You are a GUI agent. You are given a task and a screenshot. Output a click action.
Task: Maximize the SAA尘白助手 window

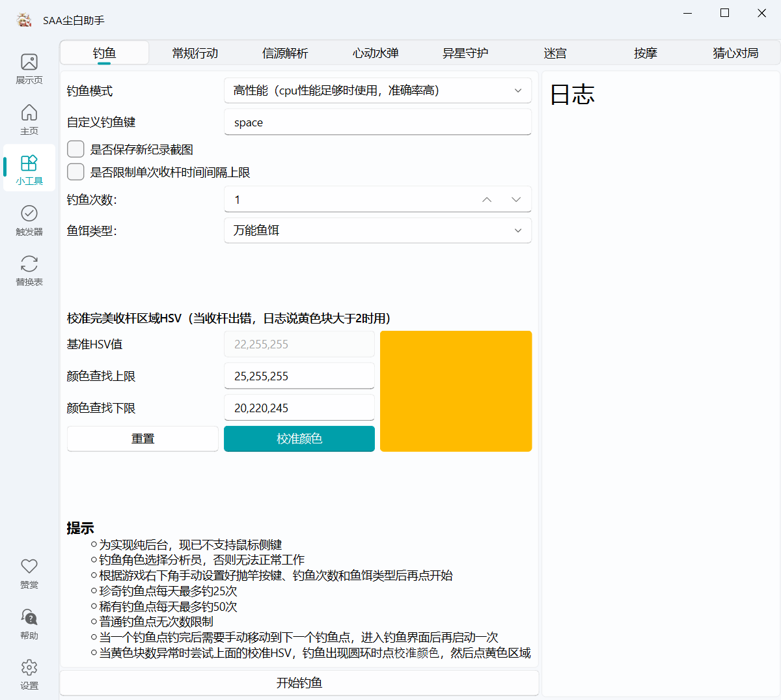pos(724,13)
